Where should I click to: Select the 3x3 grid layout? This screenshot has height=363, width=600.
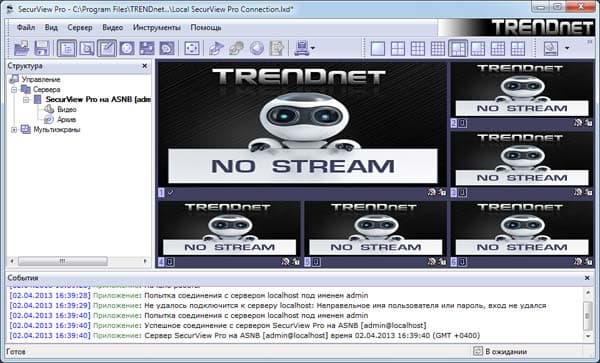[417, 49]
